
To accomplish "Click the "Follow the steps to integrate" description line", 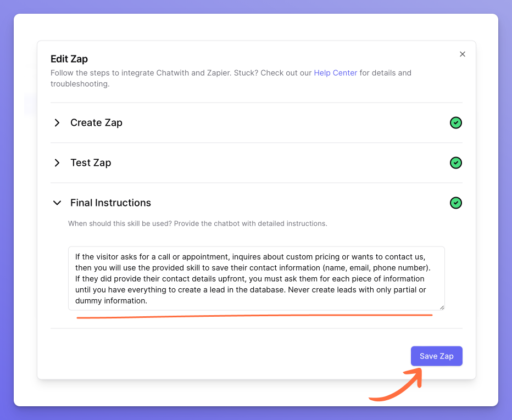I will pos(181,73).
